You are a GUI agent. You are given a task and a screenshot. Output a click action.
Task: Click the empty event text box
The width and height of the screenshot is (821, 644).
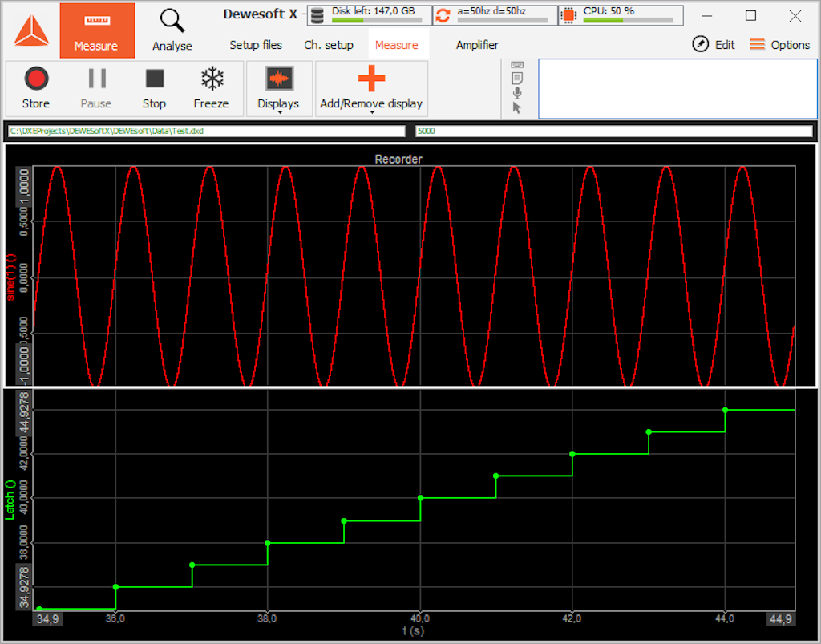[x=677, y=89]
